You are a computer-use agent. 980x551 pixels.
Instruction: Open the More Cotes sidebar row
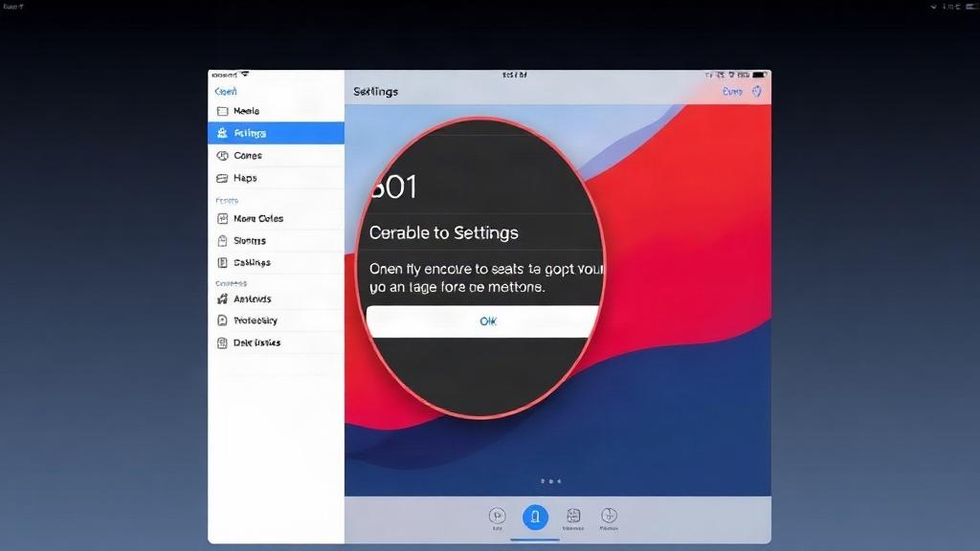276,219
